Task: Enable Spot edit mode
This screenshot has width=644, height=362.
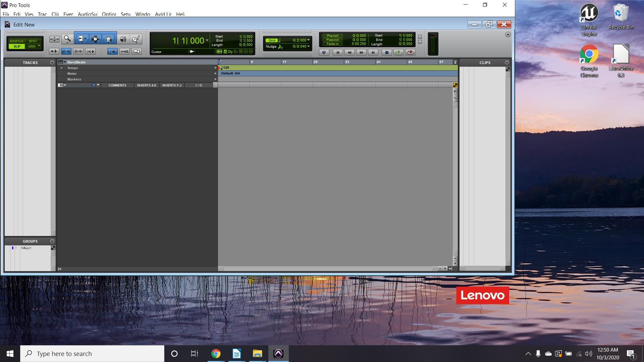Action: (33, 41)
